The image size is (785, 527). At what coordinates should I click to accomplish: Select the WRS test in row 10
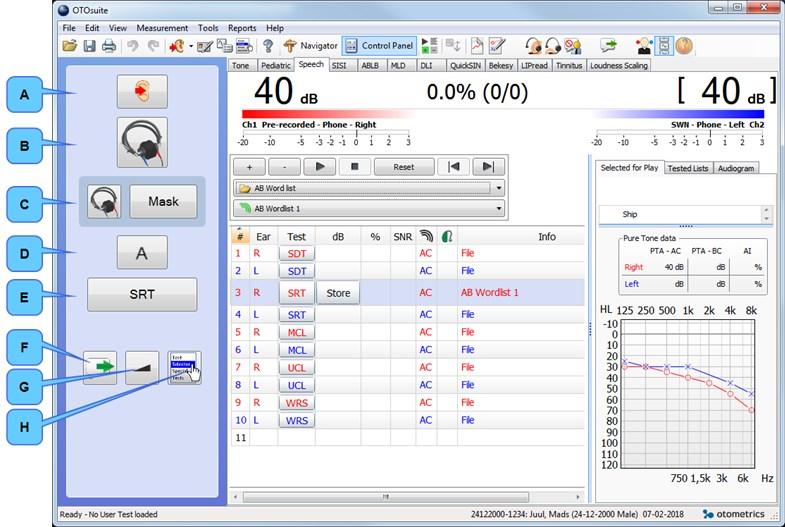click(x=296, y=420)
